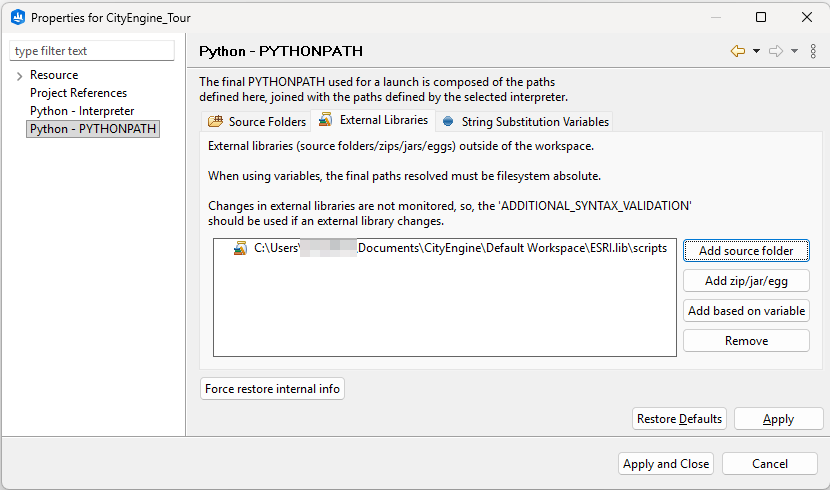Open Python - Interpreter properties page
This screenshot has width=830, height=490.
[x=81, y=111]
